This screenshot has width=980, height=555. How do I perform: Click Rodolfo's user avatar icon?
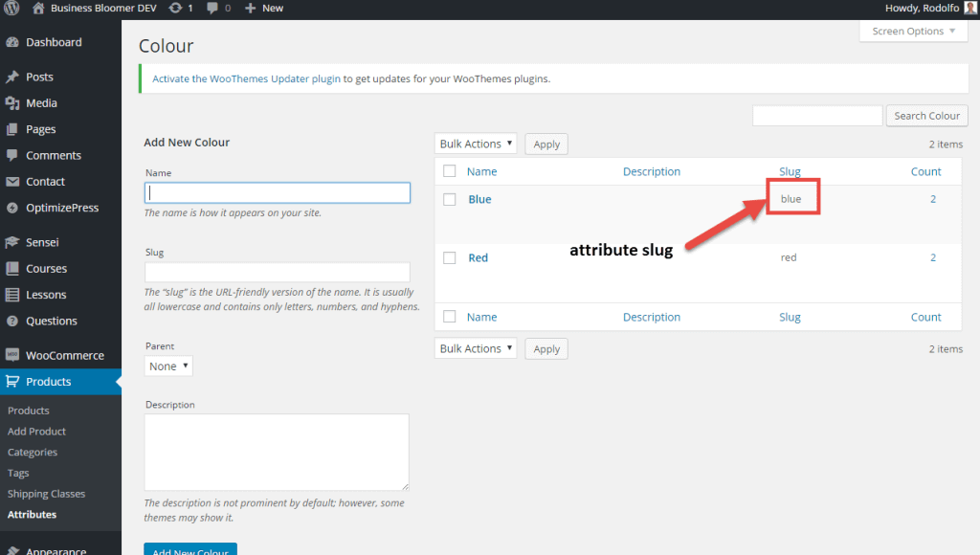(x=970, y=8)
